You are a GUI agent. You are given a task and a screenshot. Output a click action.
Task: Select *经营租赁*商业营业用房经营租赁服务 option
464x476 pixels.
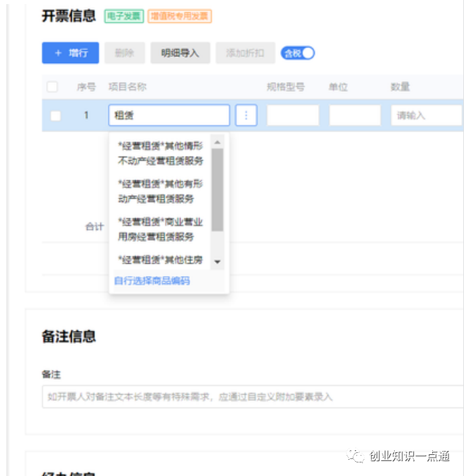(x=160, y=229)
